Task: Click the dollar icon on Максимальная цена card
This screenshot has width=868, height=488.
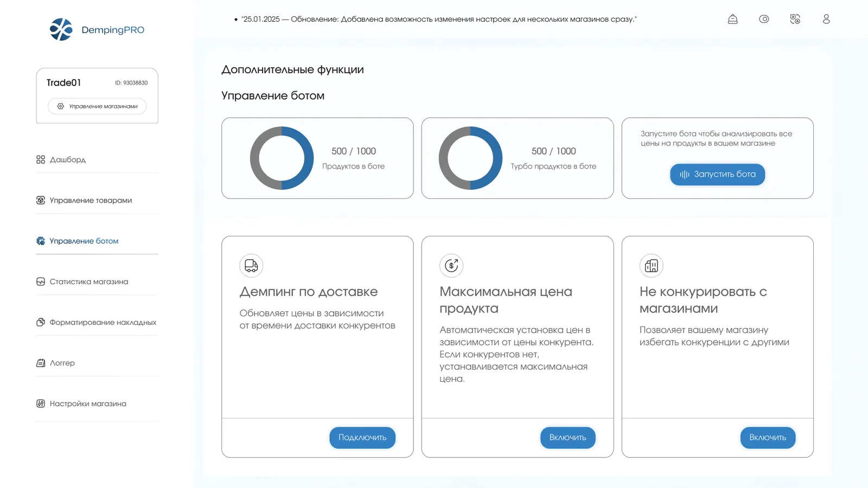Action: click(451, 266)
